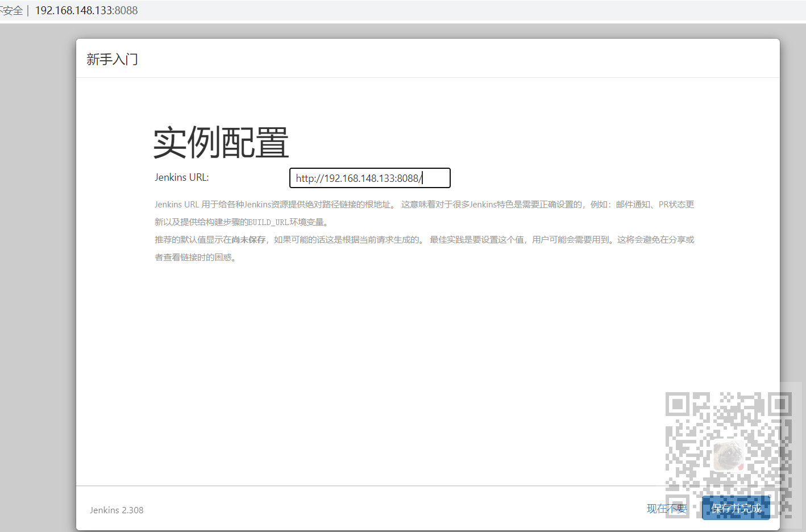Click the paragraph starting 推荐的默认值

tap(425, 248)
